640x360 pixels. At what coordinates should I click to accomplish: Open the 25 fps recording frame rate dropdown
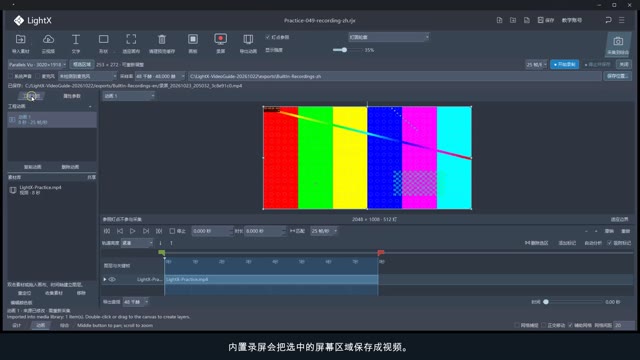(x=536, y=64)
